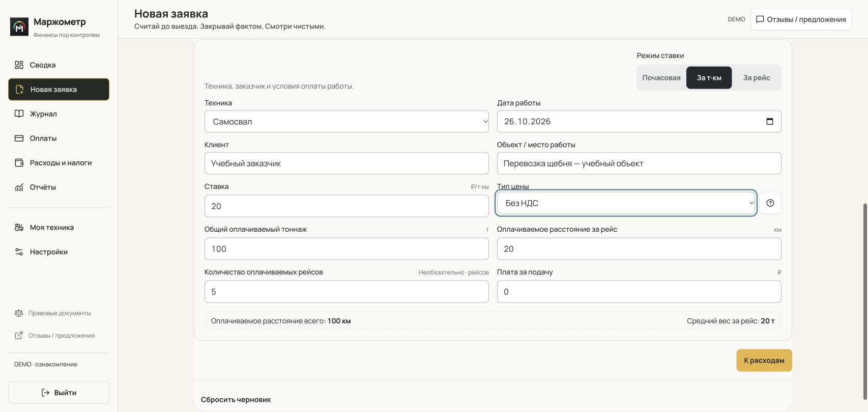The image size is (868, 412).
Task: Click the Выйти logout button
Action: [x=59, y=393]
